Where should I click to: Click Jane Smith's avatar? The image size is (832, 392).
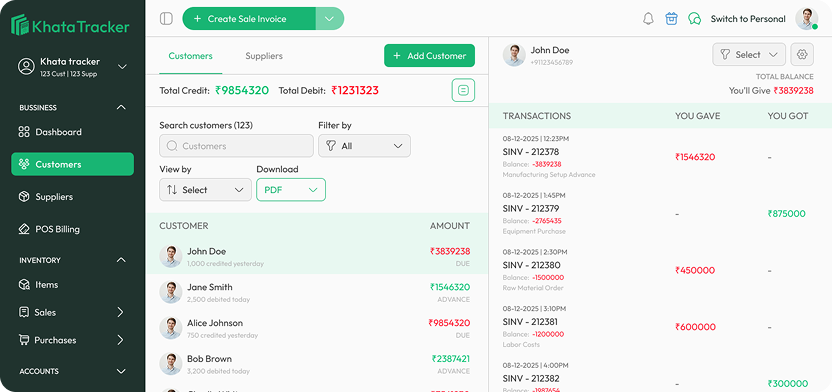point(171,292)
